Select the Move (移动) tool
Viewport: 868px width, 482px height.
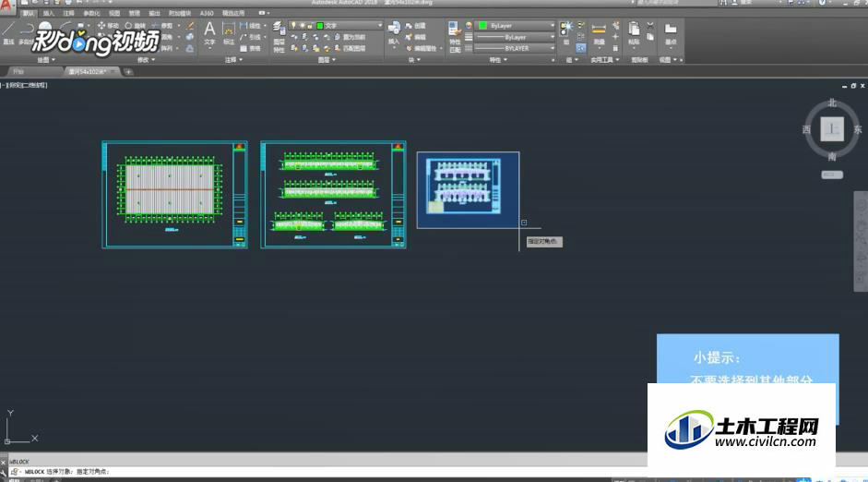(108, 26)
